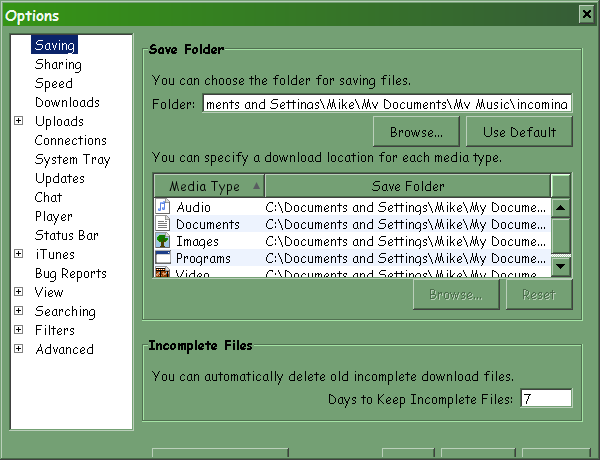Click the Reset button under media table
Viewport: 600px width, 460px height.
click(x=539, y=294)
